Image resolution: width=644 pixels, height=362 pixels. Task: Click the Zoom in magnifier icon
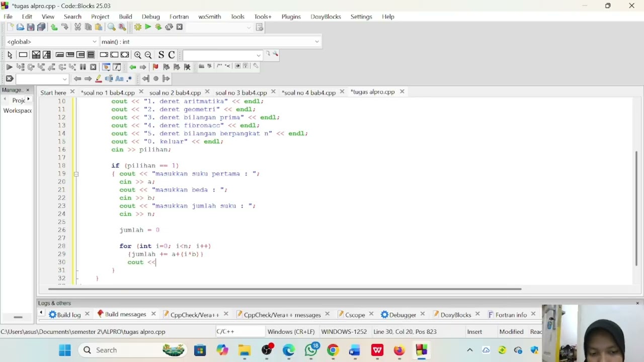pyautogui.click(x=138, y=55)
